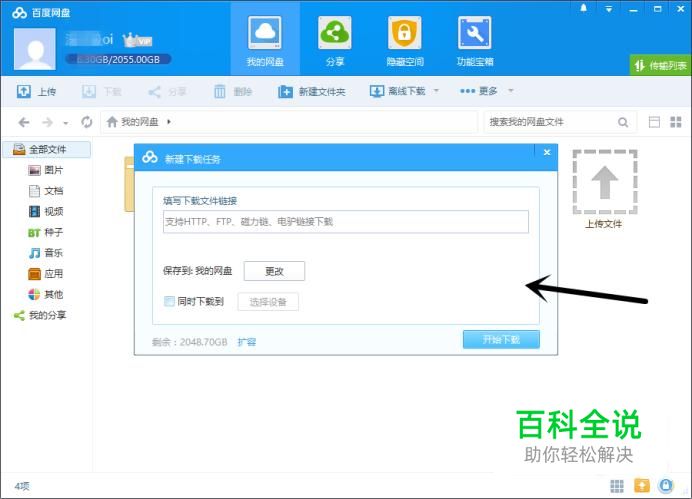Image resolution: width=692 pixels, height=499 pixels.
Task: Click 更改 to change save location
Action: [x=274, y=271]
